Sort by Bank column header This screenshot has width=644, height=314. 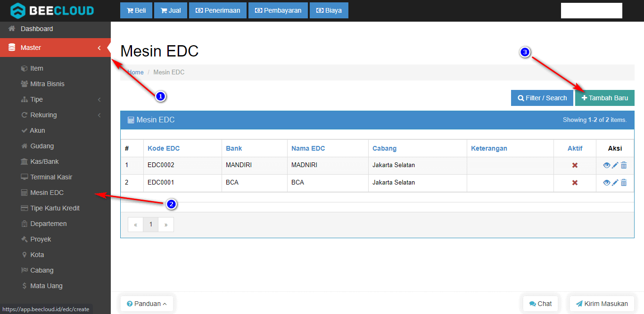click(x=234, y=148)
